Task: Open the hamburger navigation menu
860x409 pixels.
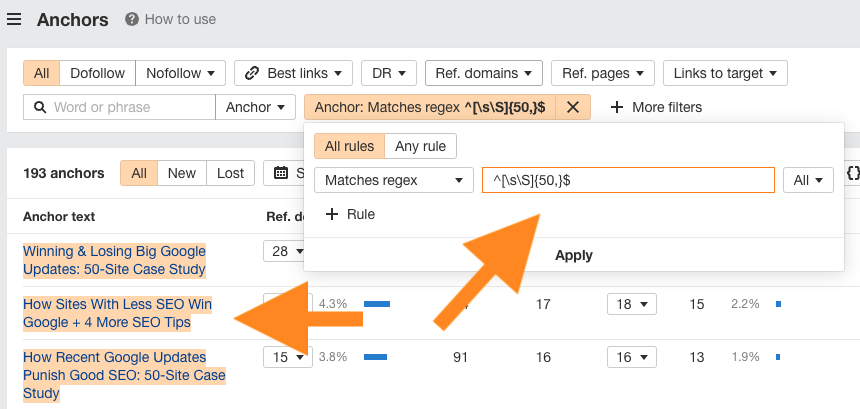Action: (x=14, y=19)
